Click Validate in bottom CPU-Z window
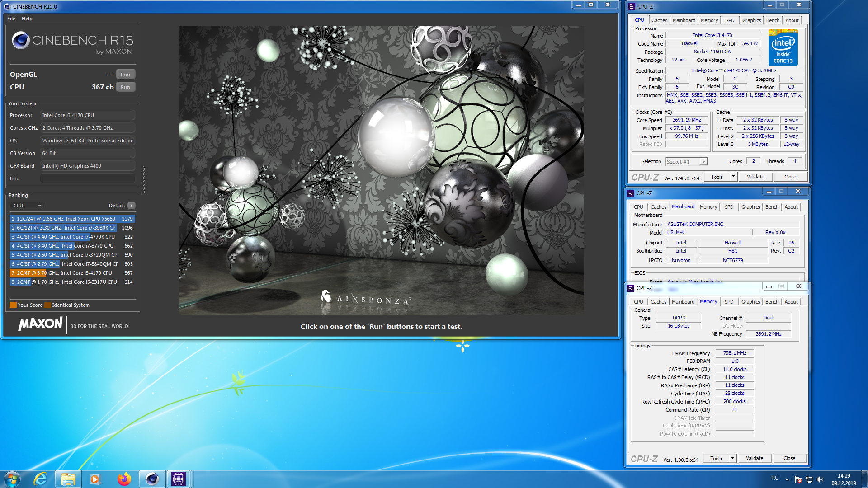 click(754, 458)
